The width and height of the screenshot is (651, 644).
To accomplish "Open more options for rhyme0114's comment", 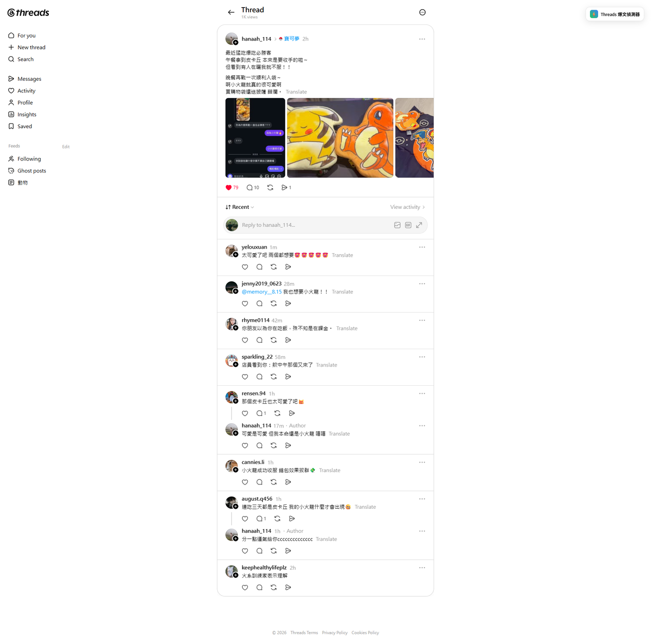I will [x=422, y=320].
